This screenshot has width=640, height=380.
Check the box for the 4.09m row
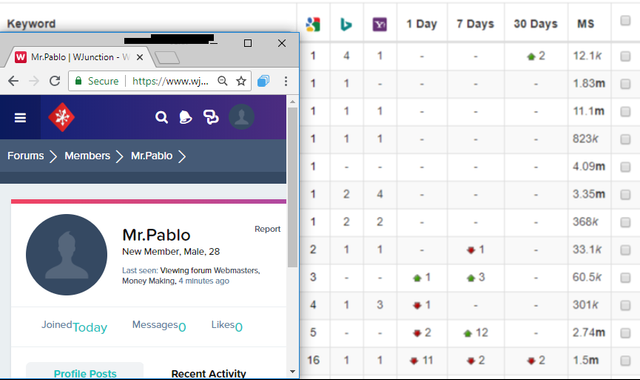625,167
